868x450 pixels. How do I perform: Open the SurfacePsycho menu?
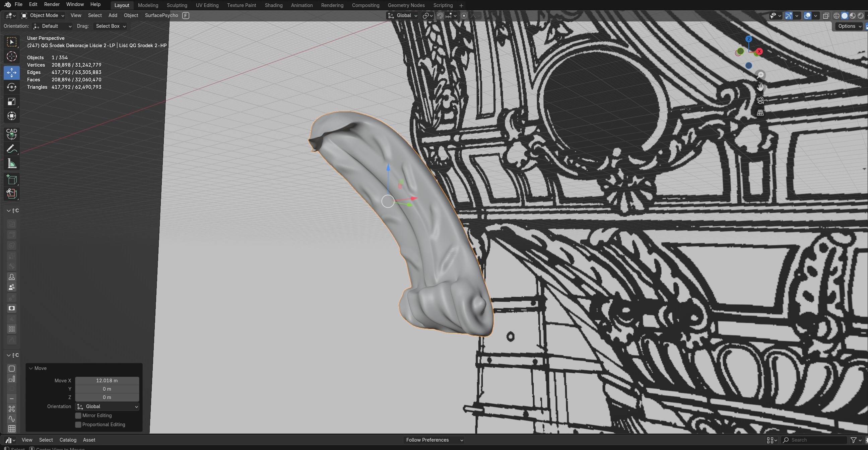point(161,15)
